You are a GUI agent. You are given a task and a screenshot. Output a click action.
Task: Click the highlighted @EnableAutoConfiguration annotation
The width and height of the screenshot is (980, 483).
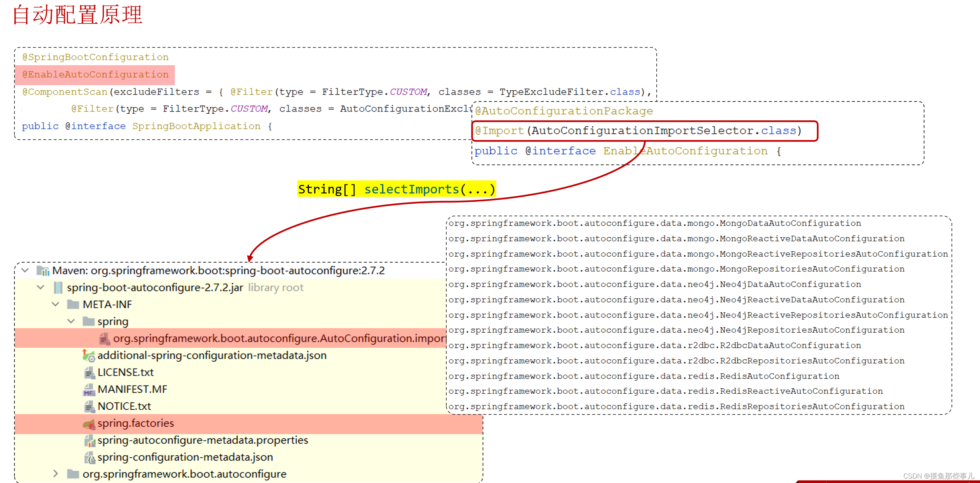tap(95, 74)
